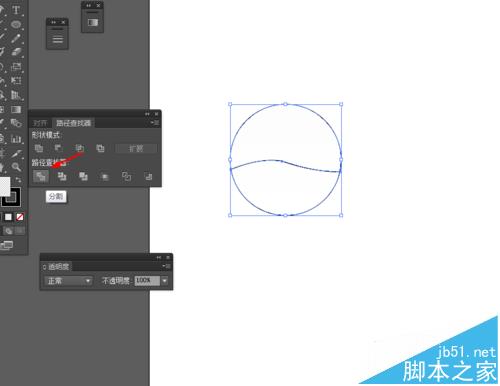Select the Perspective Grid tool
500x386 pixels.
(x=16, y=95)
